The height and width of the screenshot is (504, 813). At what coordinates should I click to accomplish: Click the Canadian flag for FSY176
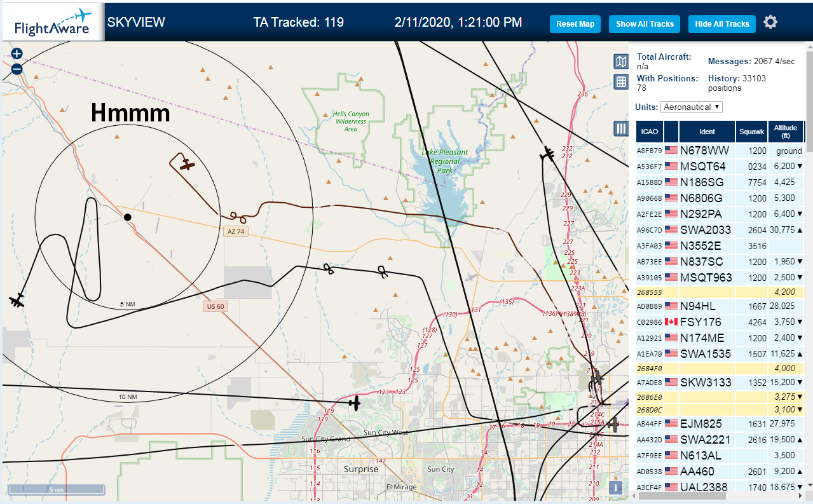pos(671,322)
